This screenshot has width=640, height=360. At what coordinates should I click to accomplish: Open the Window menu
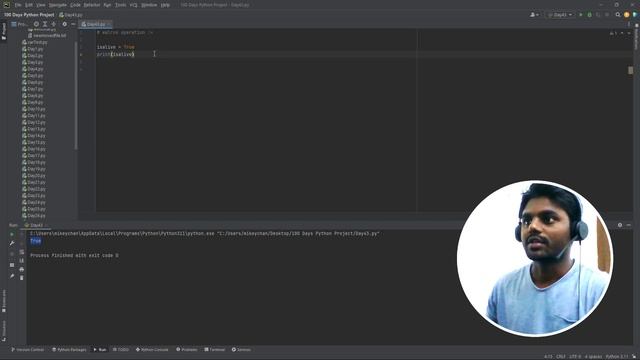point(149,5)
